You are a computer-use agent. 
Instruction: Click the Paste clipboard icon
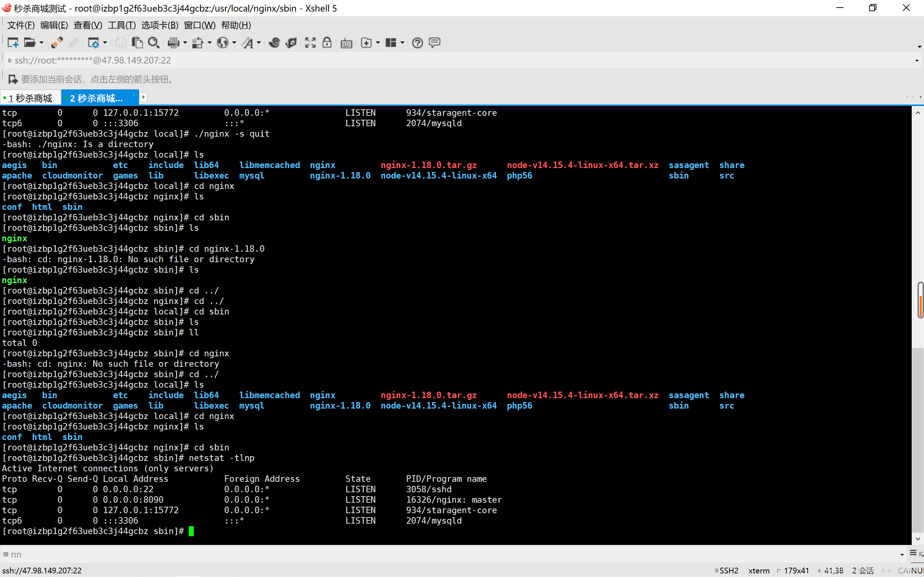(x=137, y=43)
